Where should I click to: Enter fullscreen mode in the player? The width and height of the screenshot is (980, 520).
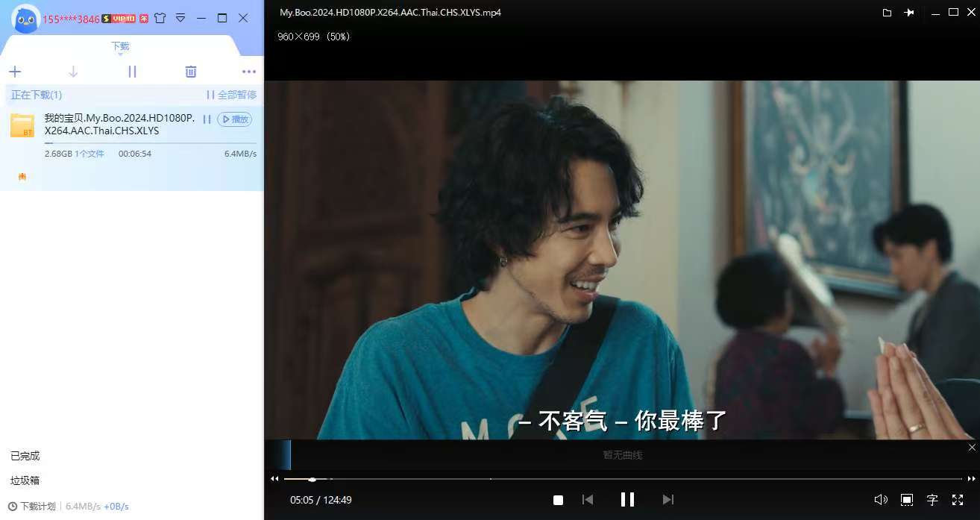[x=958, y=500]
